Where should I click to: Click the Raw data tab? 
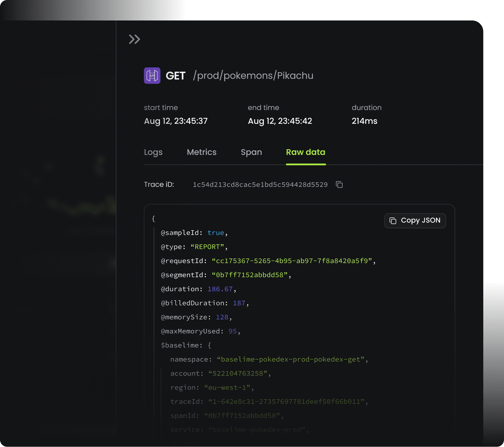306,152
